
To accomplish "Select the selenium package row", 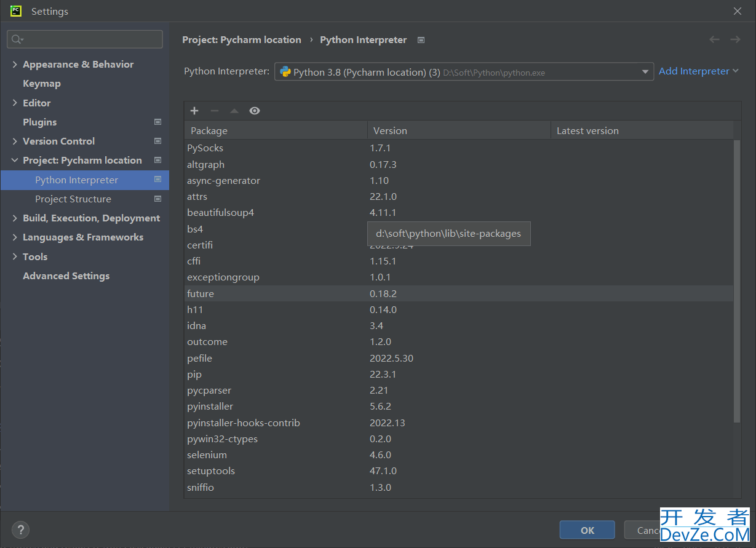I will pyautogui.click(x=459, y=455).
